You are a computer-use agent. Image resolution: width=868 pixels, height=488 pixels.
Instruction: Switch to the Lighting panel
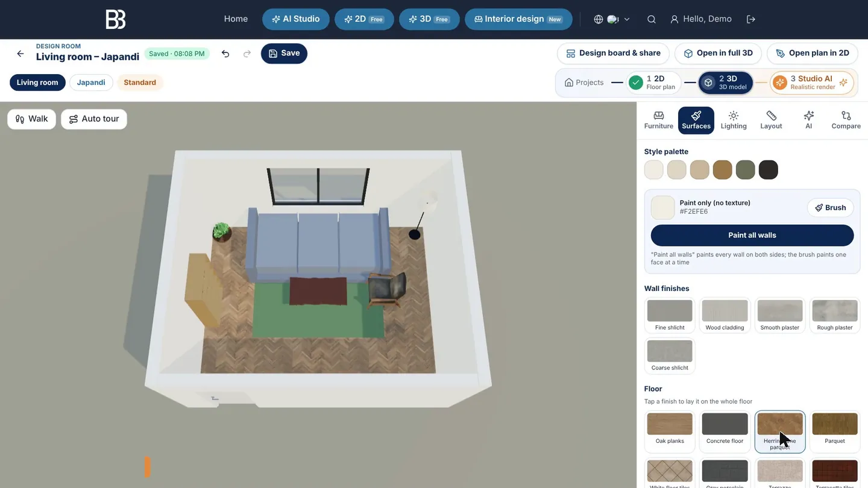point(734,120)
